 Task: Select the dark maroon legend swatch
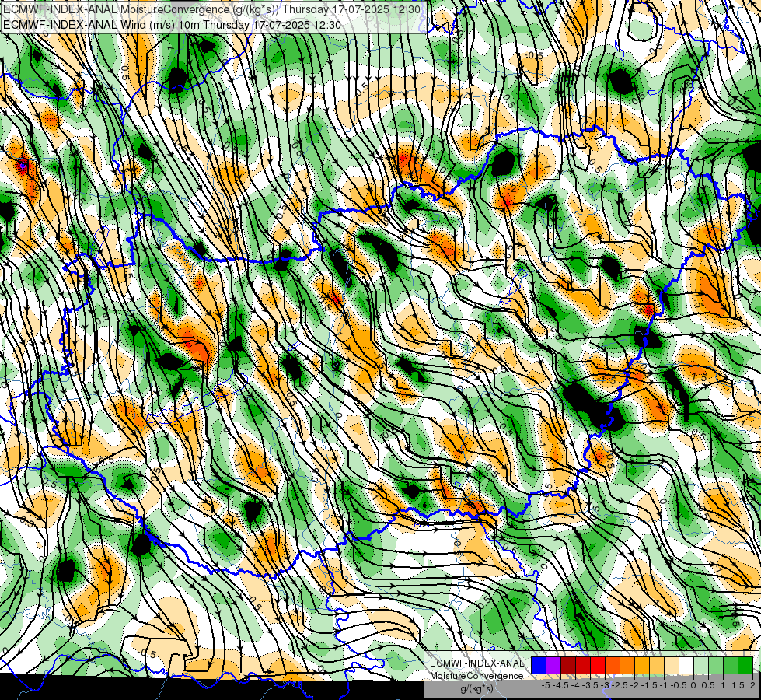[568, 665]
